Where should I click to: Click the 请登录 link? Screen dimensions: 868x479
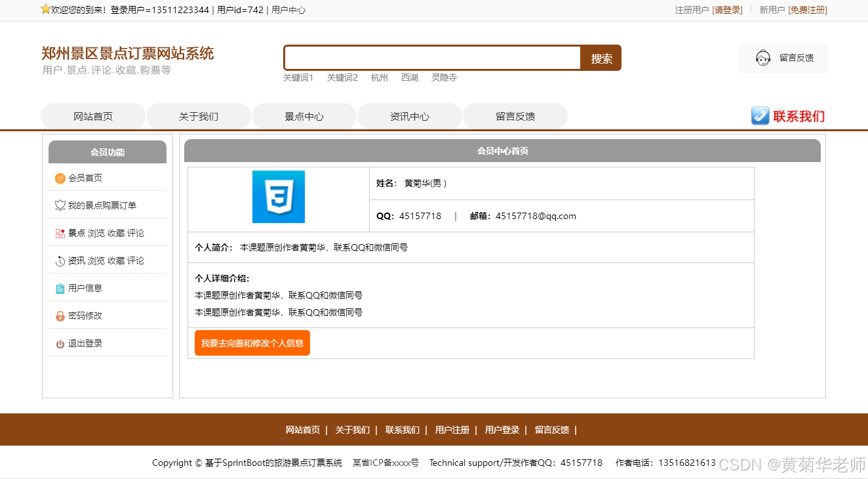pyautogui.click(x=728, y=10)
